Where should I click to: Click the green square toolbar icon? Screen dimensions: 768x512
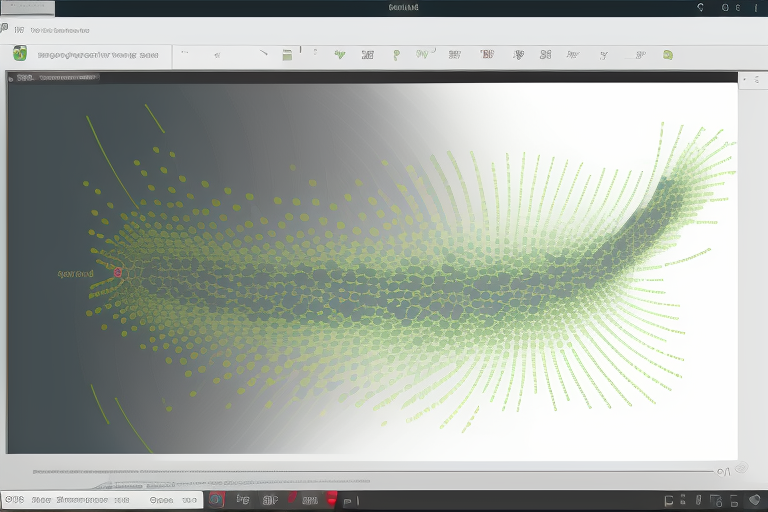pyautogui.click(x=287, y=55)
